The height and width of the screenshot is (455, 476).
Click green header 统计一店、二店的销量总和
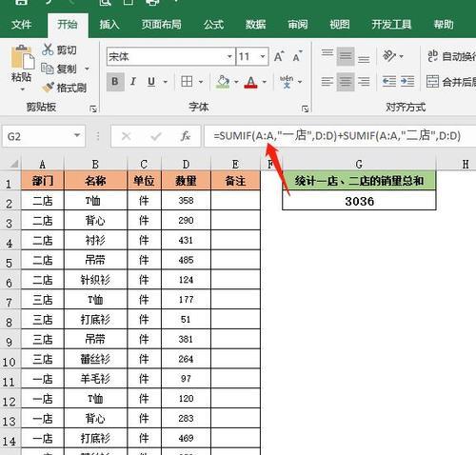[359, 181]
